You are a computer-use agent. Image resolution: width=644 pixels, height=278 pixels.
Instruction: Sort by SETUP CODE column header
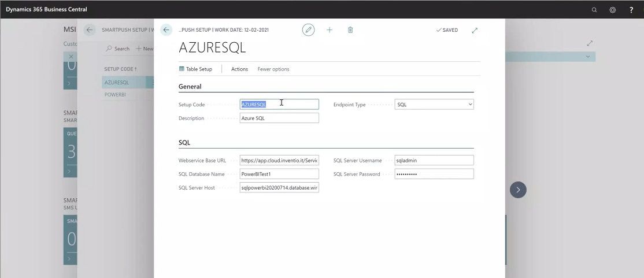coord(120,69)
